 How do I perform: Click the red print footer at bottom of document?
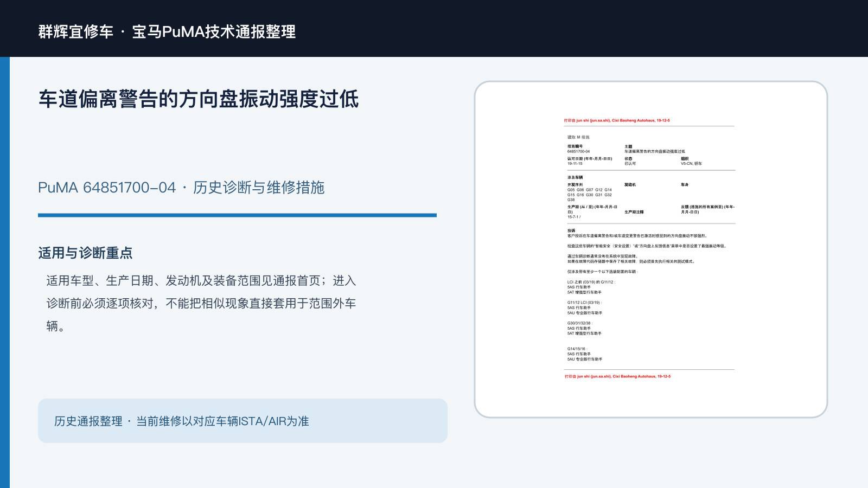point(617,376)
